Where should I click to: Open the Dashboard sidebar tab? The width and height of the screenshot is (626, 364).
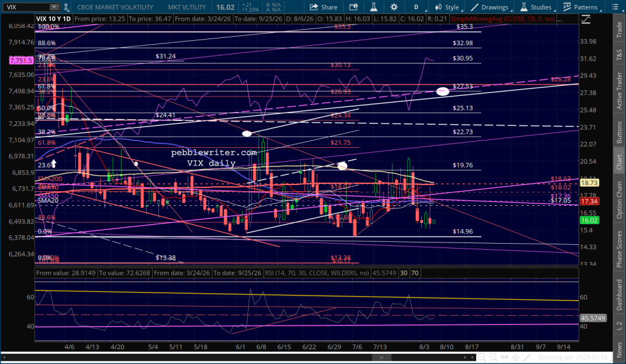pos(619,294)
